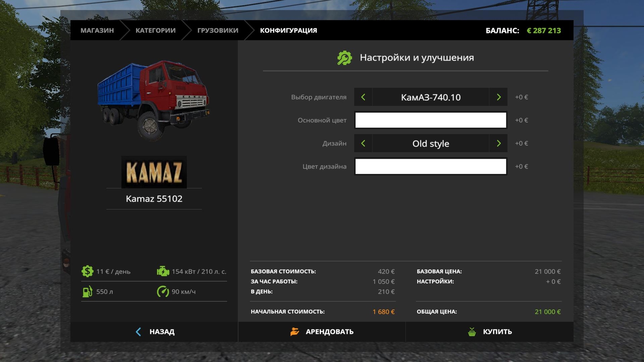
Task: Open the Основной цвет color swatch
Action: pos(430,120)
